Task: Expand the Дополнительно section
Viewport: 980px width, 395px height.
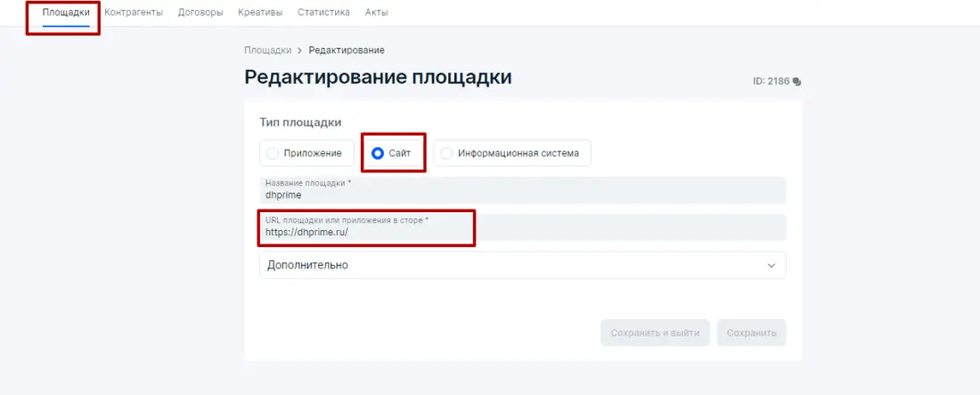Action: pyautogui.click(x=522, y=266)
